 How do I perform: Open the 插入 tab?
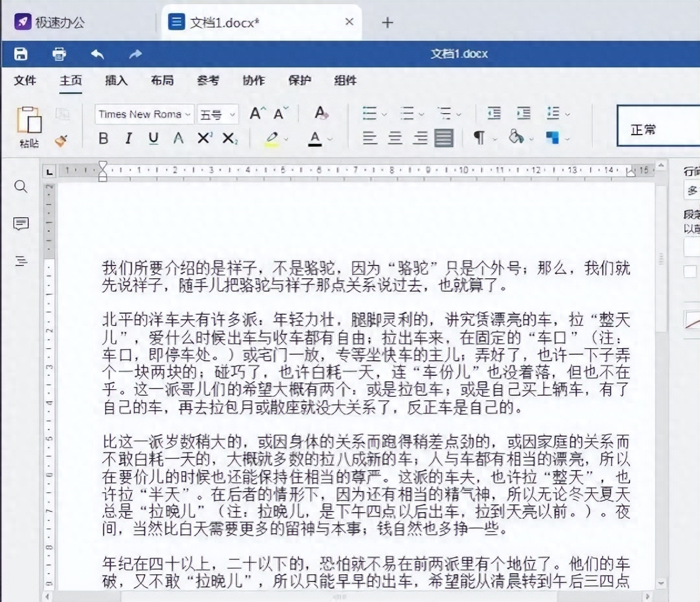tap(116, 80)
